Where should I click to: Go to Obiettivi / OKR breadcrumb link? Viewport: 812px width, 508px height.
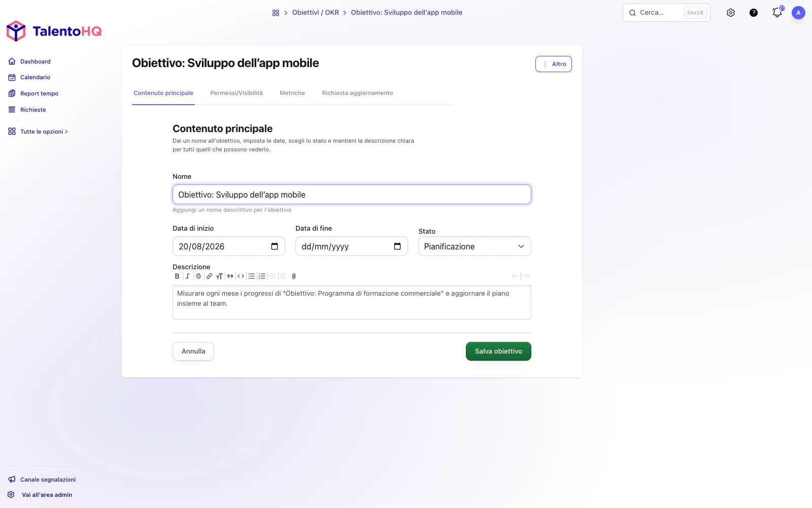coord(316,13)
